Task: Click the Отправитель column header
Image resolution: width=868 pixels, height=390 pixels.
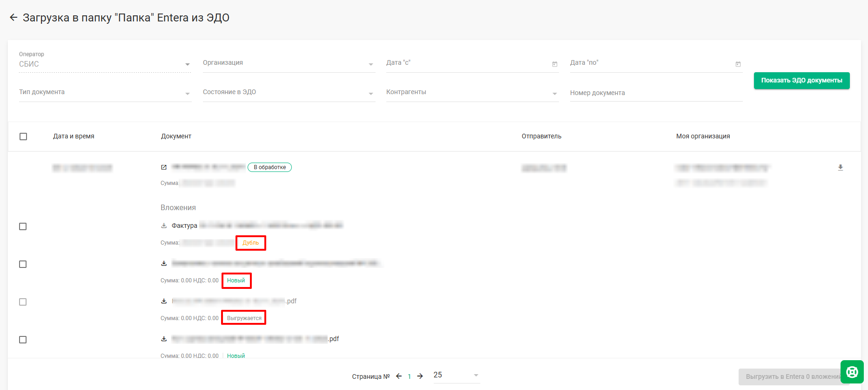Action: [541, 137]
